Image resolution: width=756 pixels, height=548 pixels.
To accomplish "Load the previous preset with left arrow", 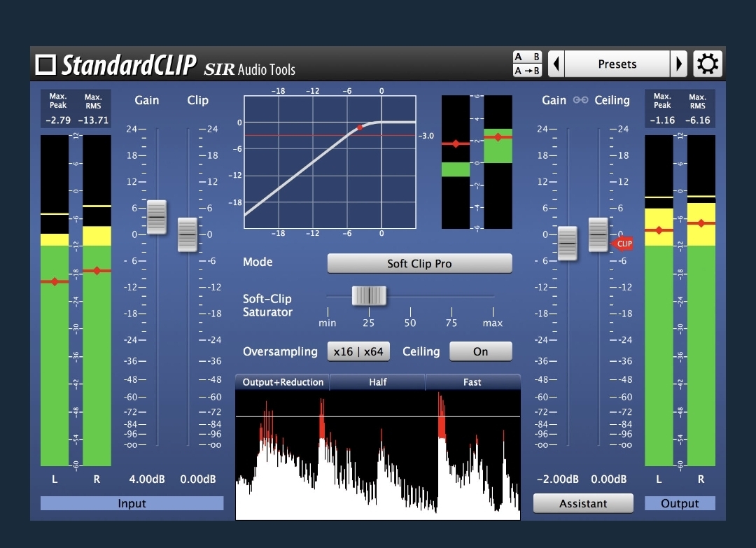I will [555, 63].
